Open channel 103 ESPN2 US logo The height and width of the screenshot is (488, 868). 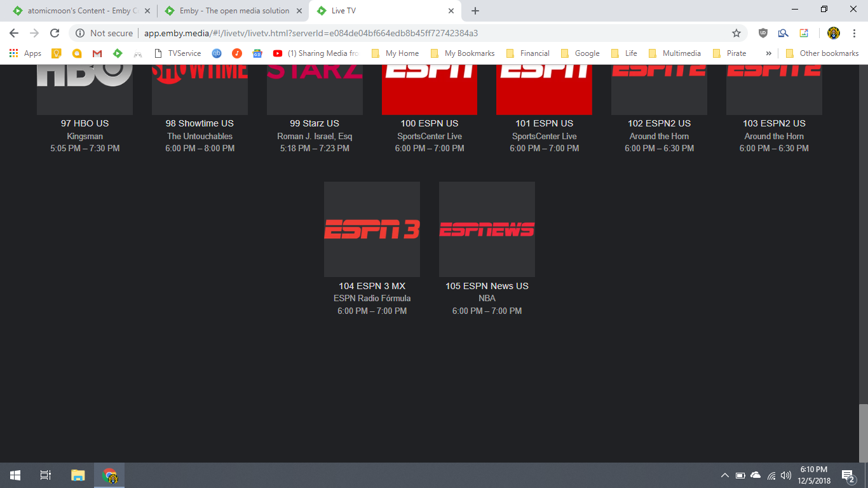click(x=774, y=90)
